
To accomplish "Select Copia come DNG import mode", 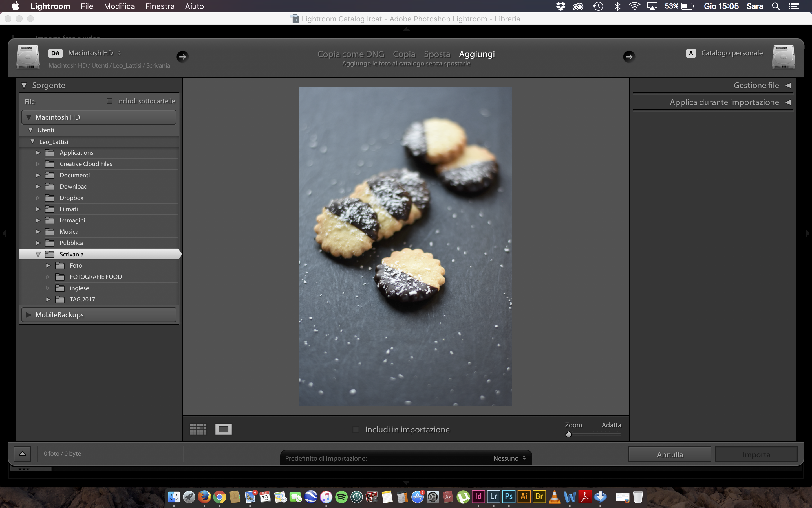I will pos(351,54).
